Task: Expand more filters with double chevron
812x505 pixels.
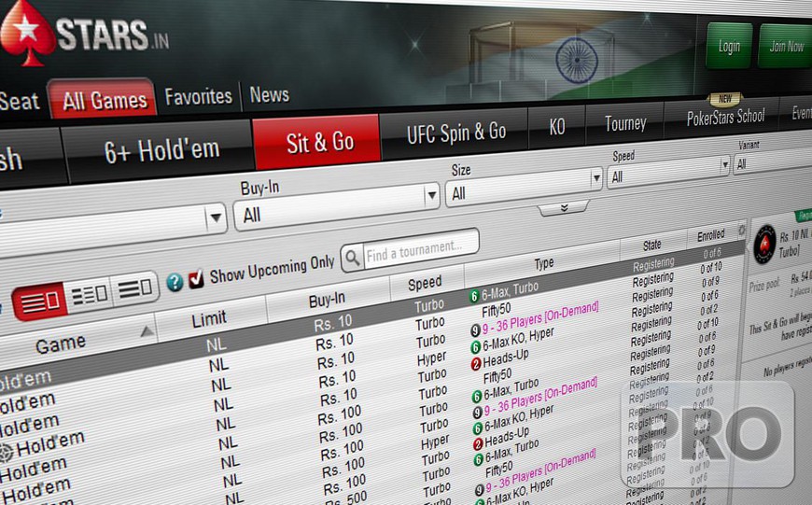Action: pyautogui.click(x=564, y=208)
